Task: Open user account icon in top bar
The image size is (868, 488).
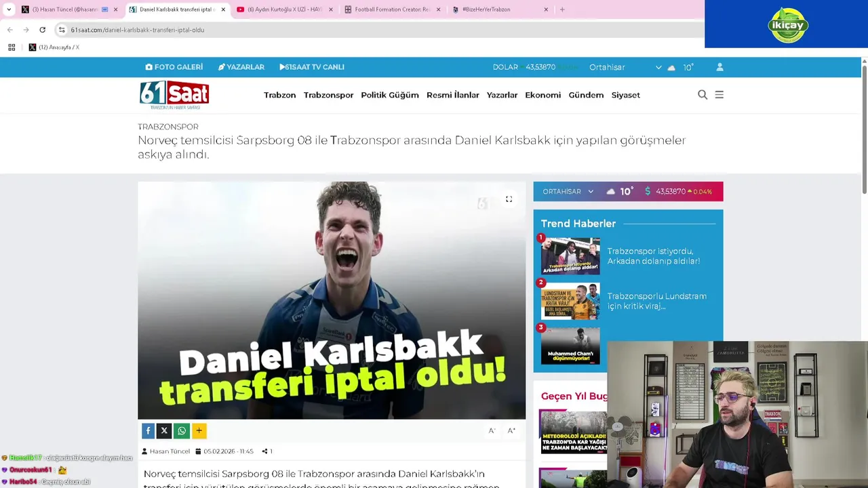Action: coord(719,67)
